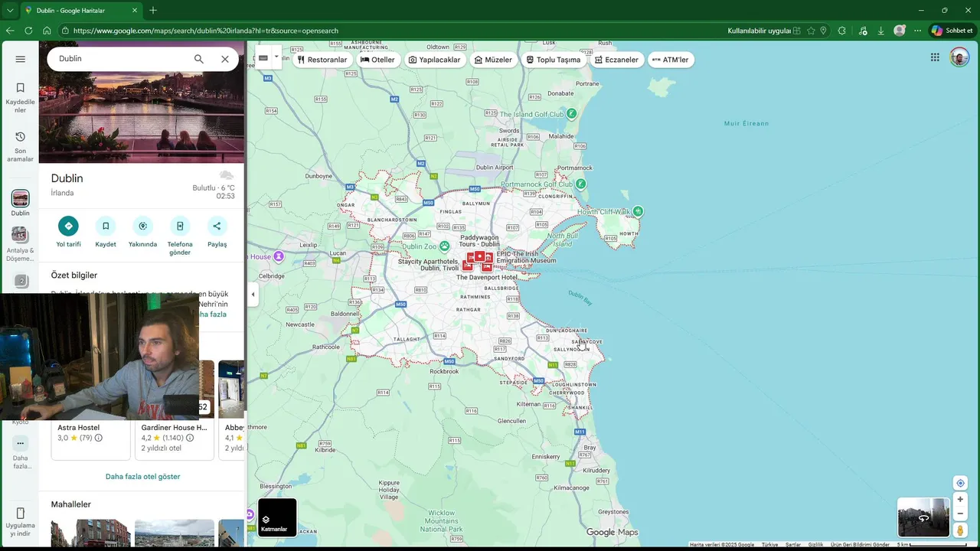Select the Restoranlar filter chip
This screenshot has width=980, height=551.
coord(322,60)
